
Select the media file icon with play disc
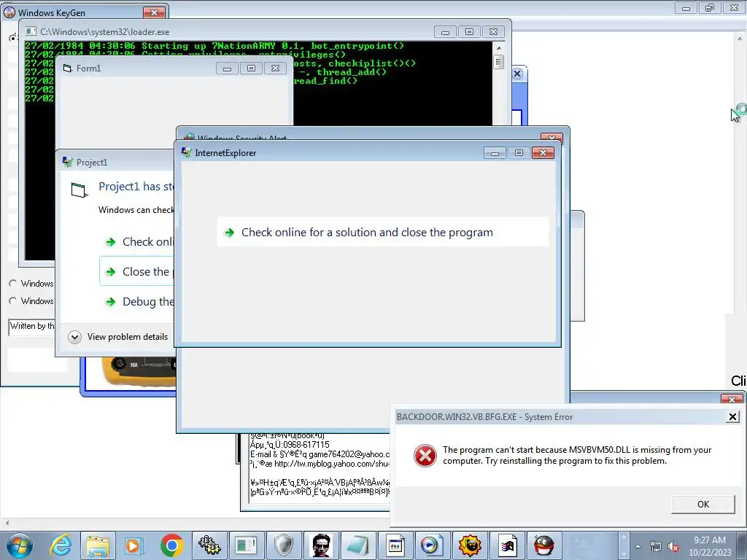(x=432, y=545)
